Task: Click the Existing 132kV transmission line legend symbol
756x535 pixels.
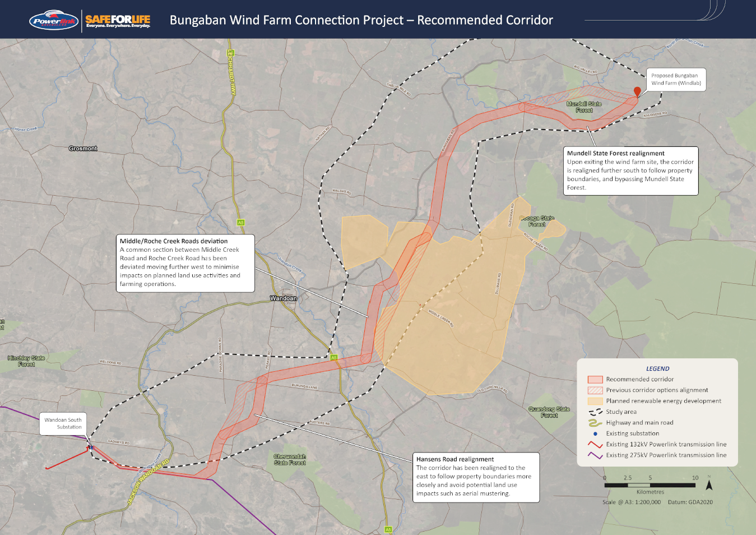Action: coord(595,444)
